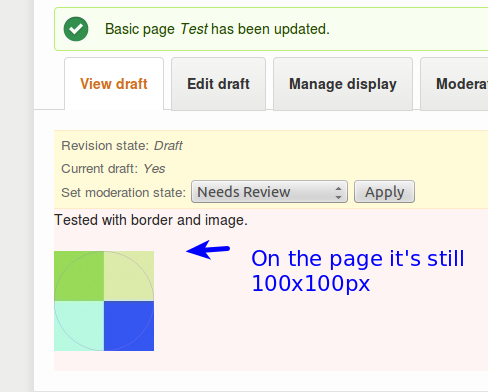This screenshot has width=488, height=392.
Task: Click the text 'Tested with border and image.'
Action: [151, 220]
